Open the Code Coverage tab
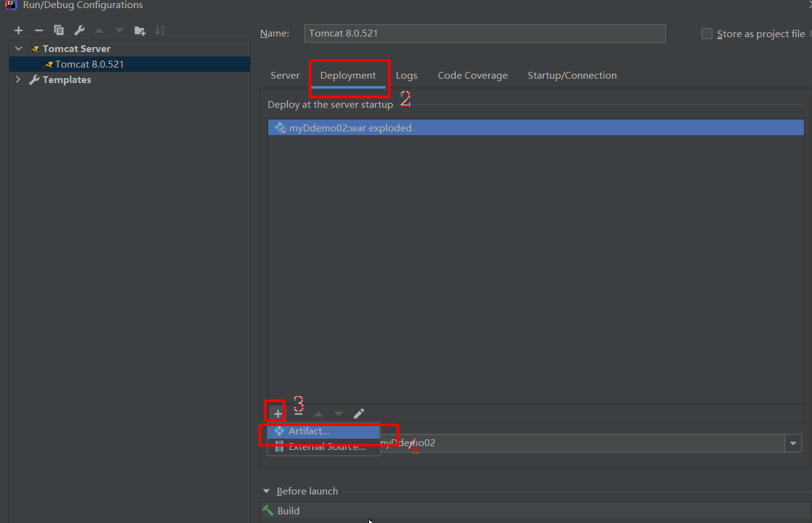The image size is (812, 523). (473, 76)
